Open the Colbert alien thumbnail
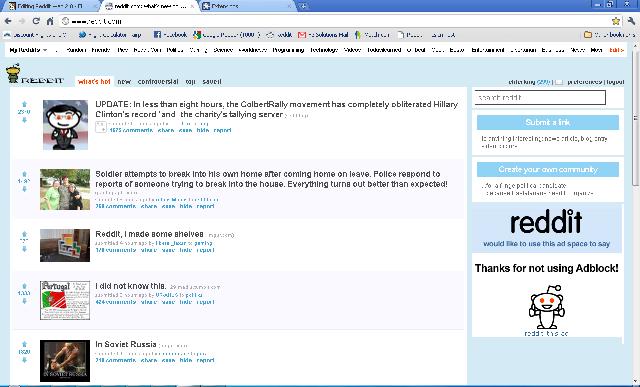Image resolution: width=640 pixels, height=387 pixels. tap(65, 125)
